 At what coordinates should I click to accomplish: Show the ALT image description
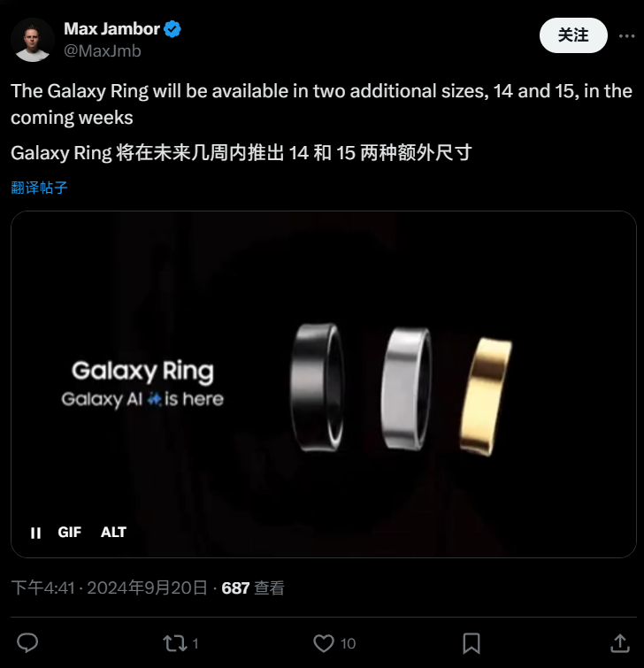click(113, 532)
